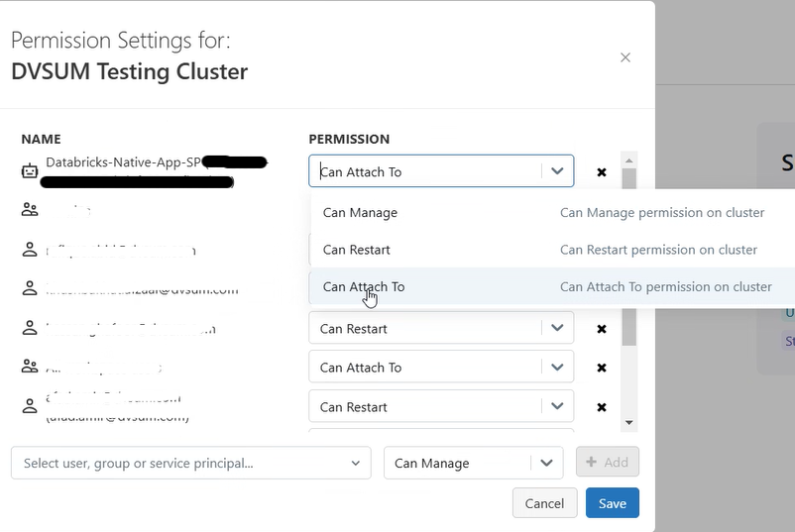Select the highlighted Can Attach To option
This screenshot has width=795, height=532.
pyautogui.click(x=553, y=286)
